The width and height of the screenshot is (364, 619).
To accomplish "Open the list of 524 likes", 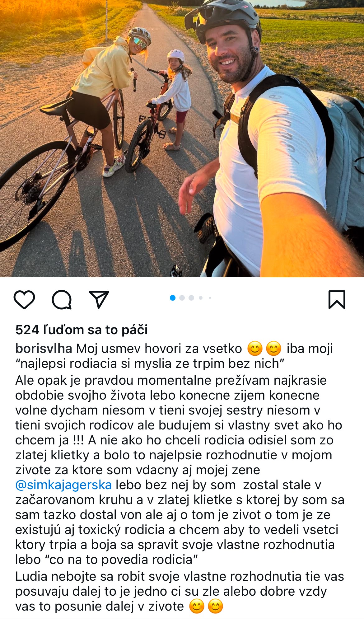I will tap(82, 330).
